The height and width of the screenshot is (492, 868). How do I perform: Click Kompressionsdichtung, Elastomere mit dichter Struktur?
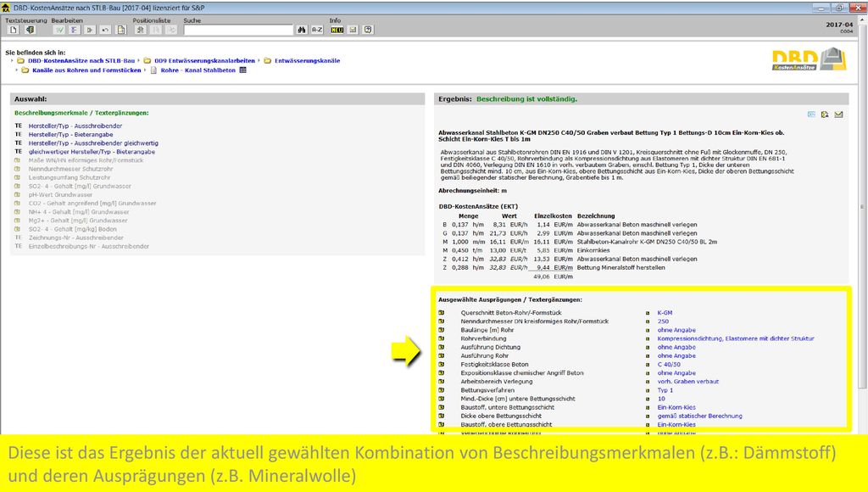click(736, 338)
